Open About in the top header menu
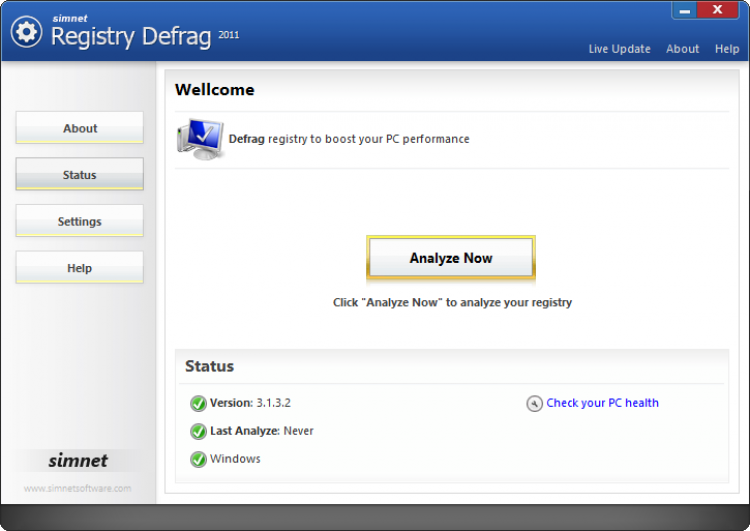750x531 pixels. pos(683,49)
